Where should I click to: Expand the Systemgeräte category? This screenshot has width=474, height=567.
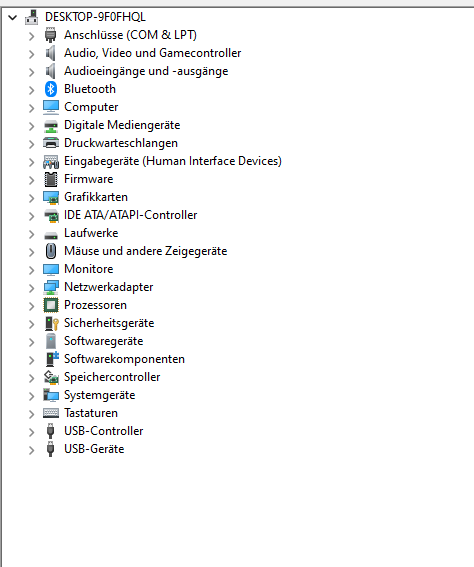point(31,396)
